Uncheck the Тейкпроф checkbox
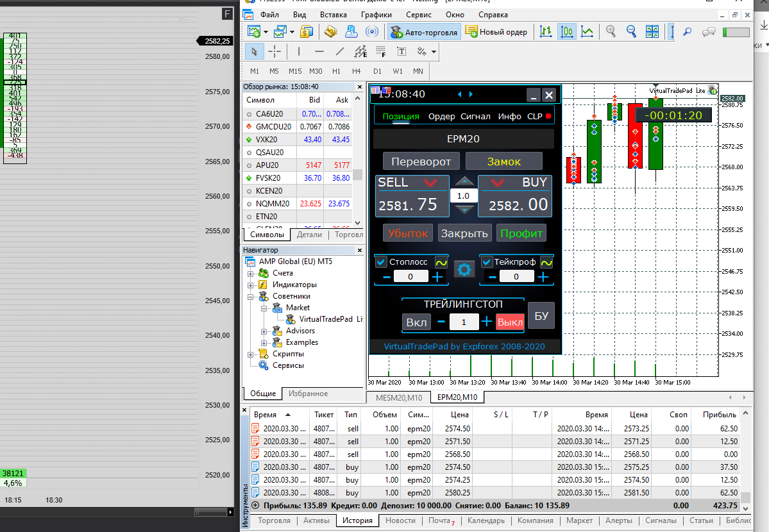The height and width of the screenshot is (532, 769). click(486, 262)
